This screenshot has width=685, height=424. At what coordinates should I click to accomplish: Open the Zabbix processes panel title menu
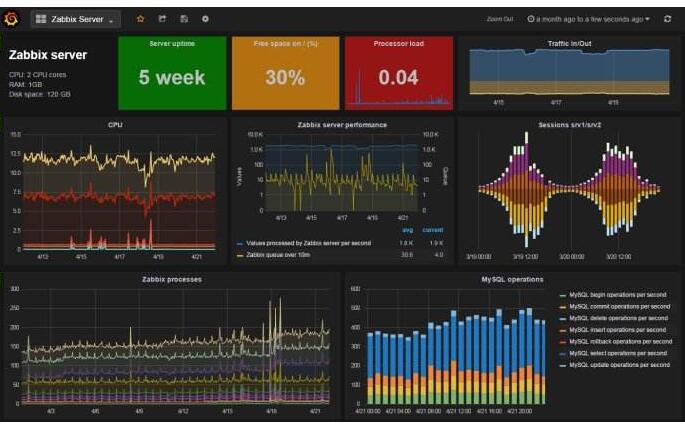coord(172,279)
